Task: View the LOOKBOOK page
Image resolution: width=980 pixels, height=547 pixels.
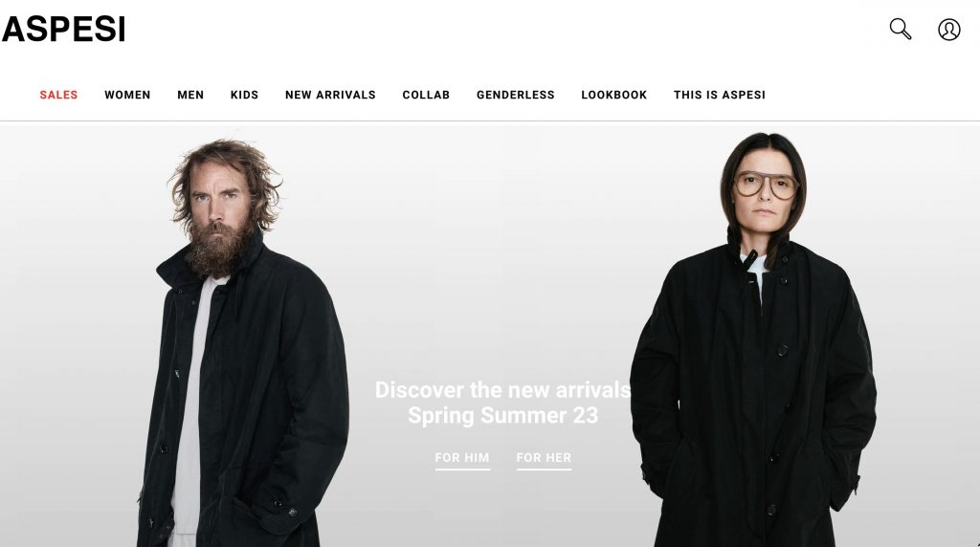Action: point(614,95)
